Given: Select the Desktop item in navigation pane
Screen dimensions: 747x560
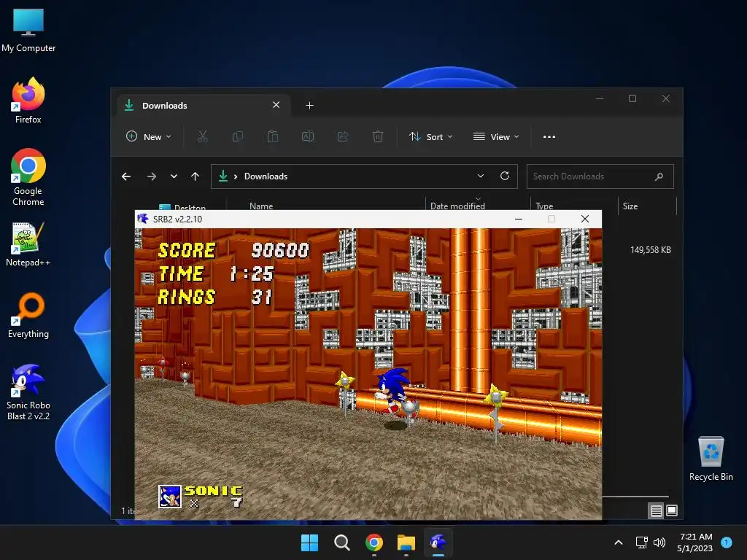Looking at the screenshot, I should [182, 207].
